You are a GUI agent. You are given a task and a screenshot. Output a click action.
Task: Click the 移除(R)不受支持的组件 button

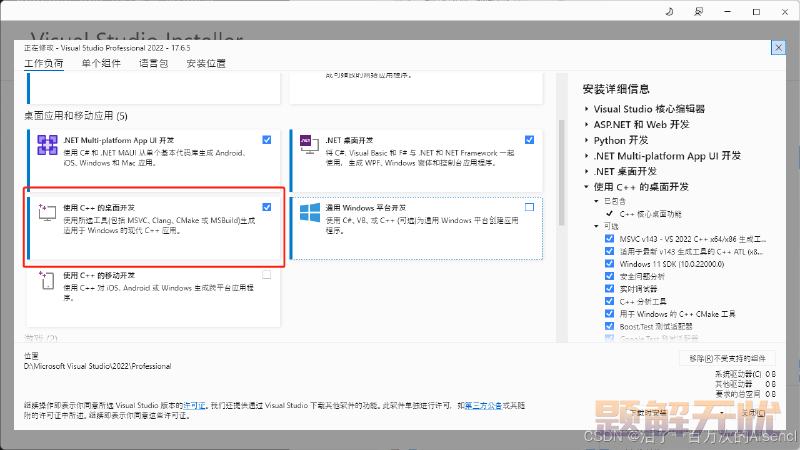point(727,359)
